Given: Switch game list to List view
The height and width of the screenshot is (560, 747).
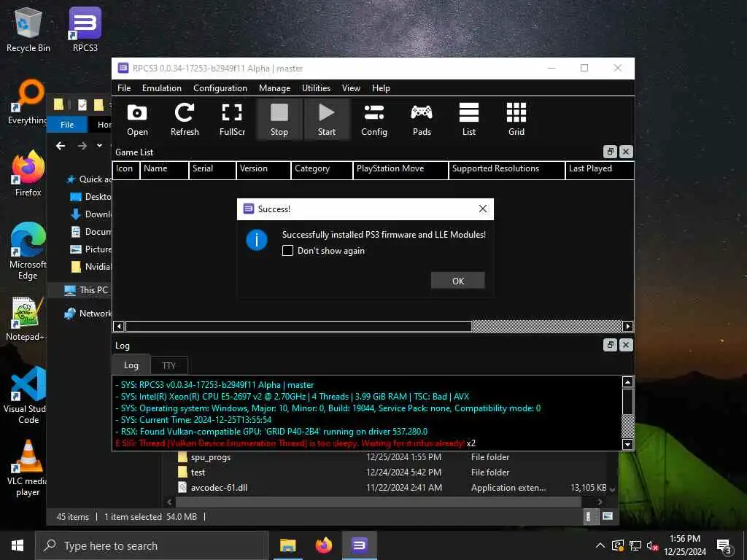Looking at the screenshot, I should point(469,119).
